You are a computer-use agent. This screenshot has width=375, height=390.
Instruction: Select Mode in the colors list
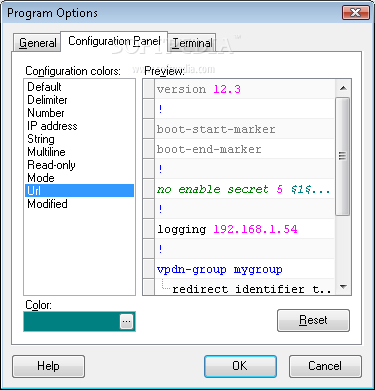[79, 178]
